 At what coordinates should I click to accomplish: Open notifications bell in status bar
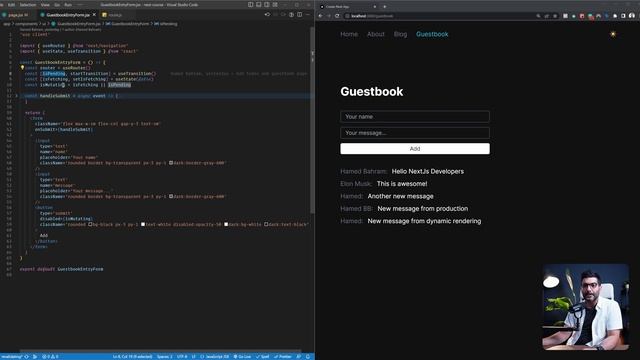pyautogui.click(x=308, y=356)
